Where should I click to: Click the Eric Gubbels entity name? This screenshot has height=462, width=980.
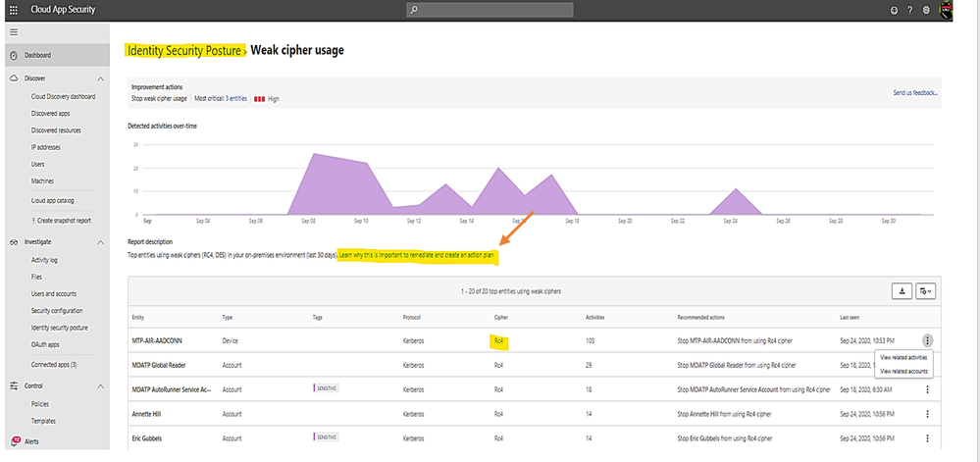pos(145,438)
